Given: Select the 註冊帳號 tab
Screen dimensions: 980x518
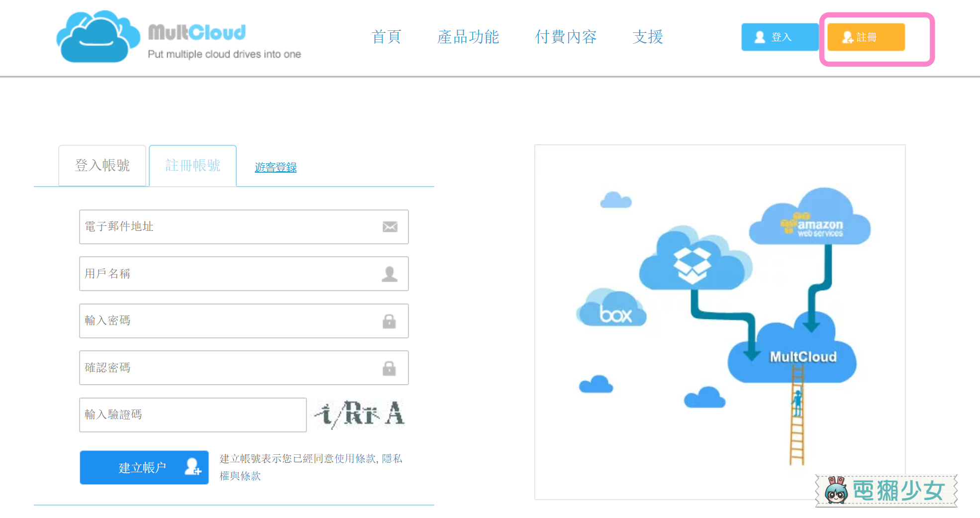Looking at the screenshot, I should 193,166.
